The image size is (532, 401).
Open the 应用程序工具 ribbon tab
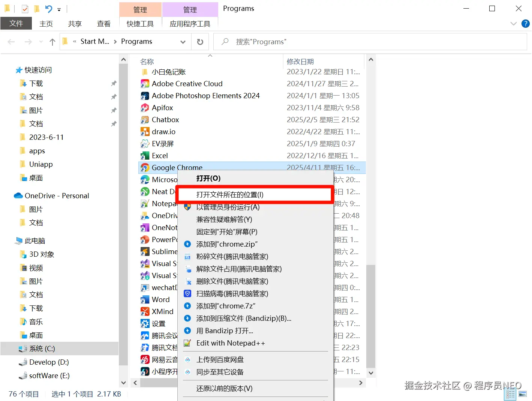coord(190,24)
